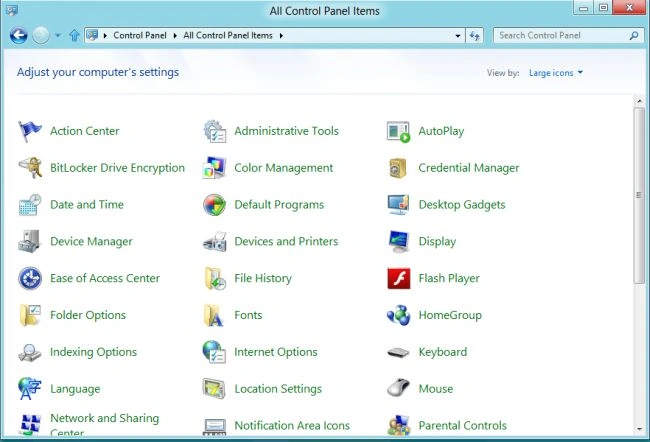Click the address bar location icon
The height and width of the screenshot is (442, 650).
tap(92, 35)
